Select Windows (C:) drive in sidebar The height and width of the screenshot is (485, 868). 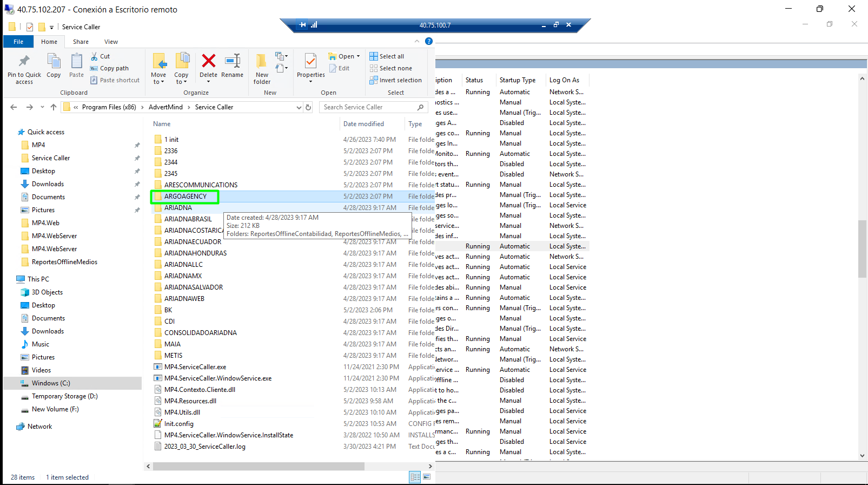click(x=51, y=383)
